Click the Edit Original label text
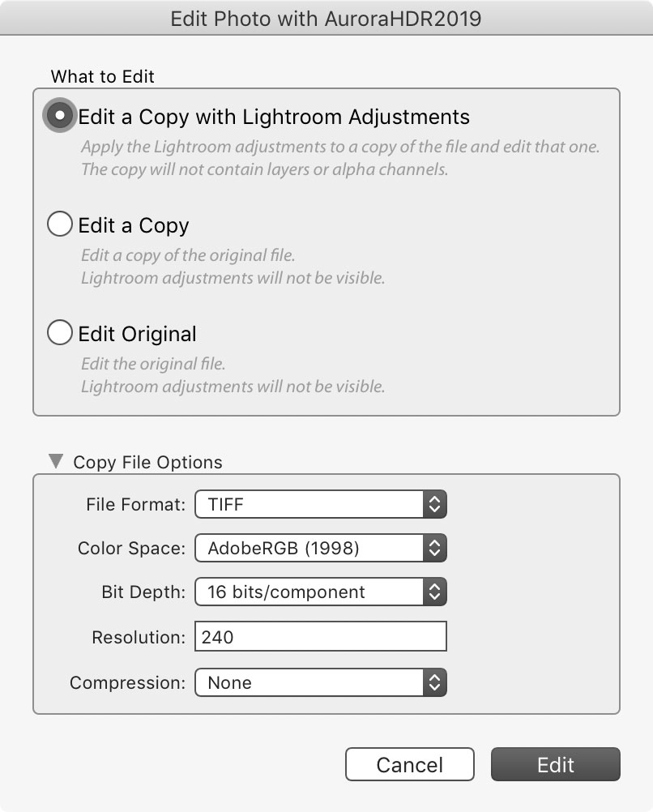 click(137, 334)
